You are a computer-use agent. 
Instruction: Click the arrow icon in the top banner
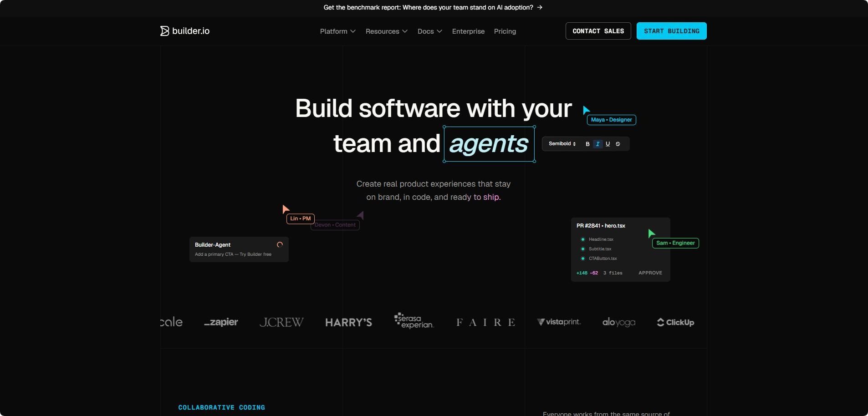click(x=540, y=7)
